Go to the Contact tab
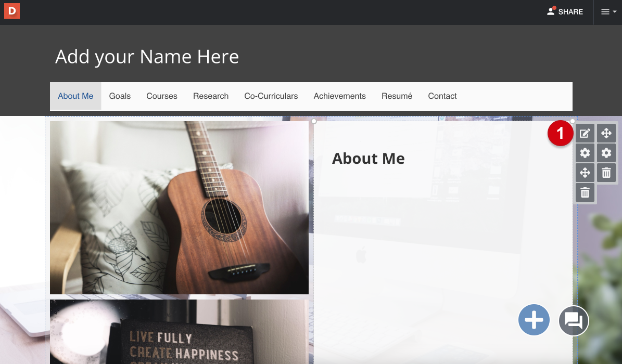The image size is (622, 364). [442, 96]
